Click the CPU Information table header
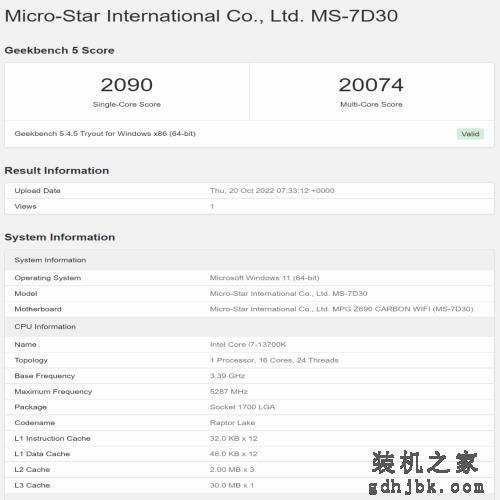This screenshot has width=500, height=500. (x=249, y=327)
